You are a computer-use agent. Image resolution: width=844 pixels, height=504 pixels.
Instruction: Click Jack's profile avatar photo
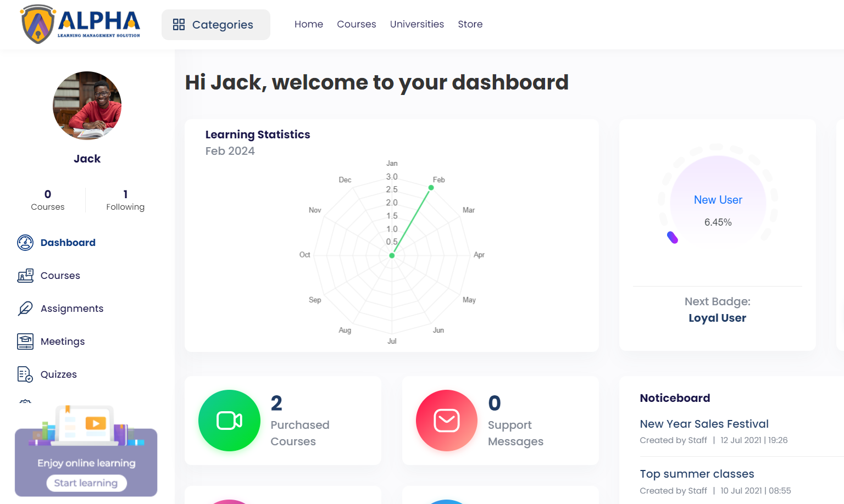click(x=87, y=105)
